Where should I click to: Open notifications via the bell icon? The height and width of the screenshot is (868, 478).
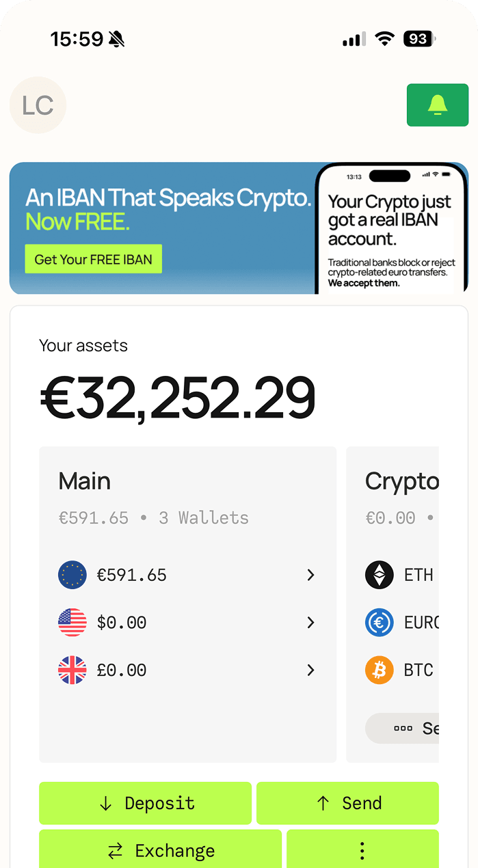(x=438, y=105)
